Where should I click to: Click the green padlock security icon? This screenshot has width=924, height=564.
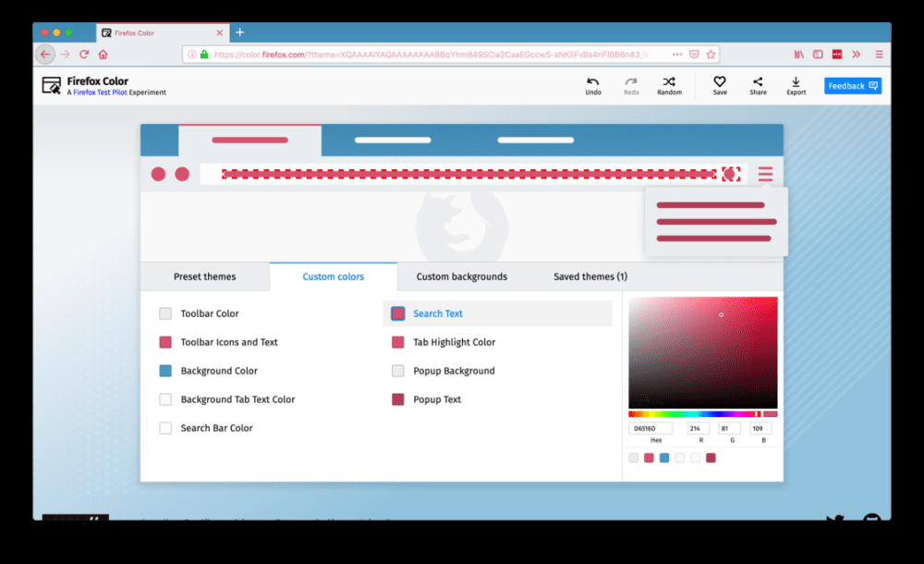[204, 55]
